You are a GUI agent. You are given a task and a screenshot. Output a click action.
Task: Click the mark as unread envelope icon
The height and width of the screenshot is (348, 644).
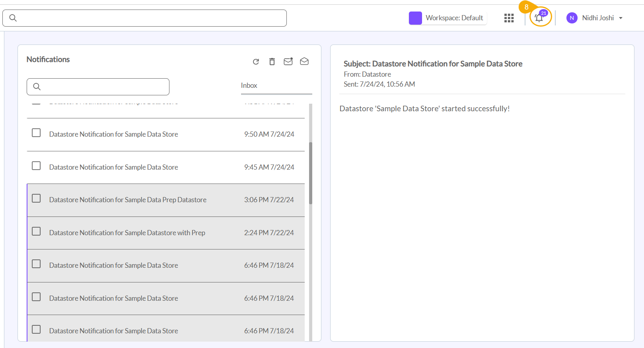coord(288,62)
